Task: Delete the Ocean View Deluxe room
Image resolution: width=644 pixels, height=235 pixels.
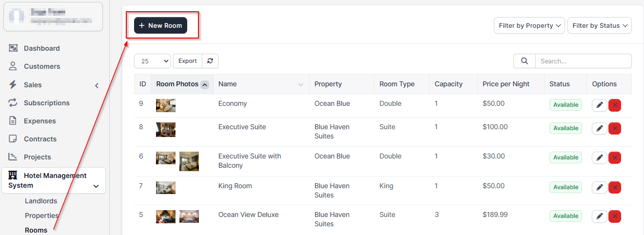Action: [615, 216]
